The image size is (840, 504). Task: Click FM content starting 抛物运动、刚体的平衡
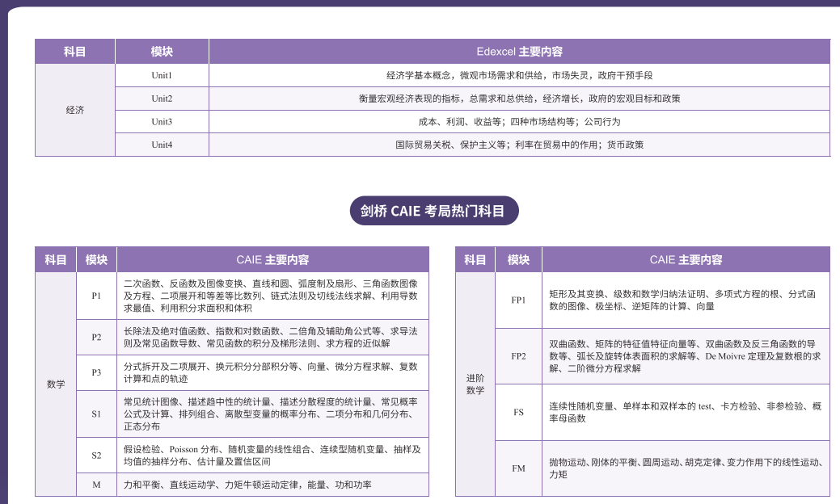pos(686,468)
